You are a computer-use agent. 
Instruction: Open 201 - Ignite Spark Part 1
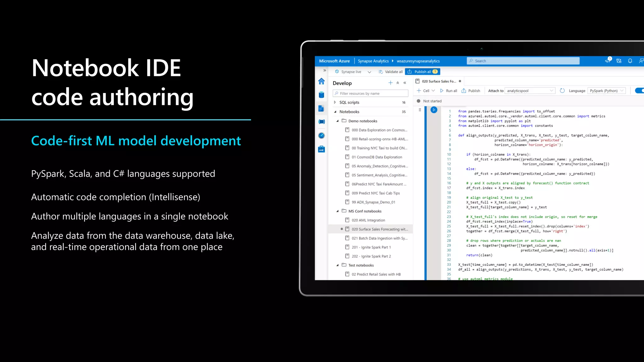click(368, 247)
